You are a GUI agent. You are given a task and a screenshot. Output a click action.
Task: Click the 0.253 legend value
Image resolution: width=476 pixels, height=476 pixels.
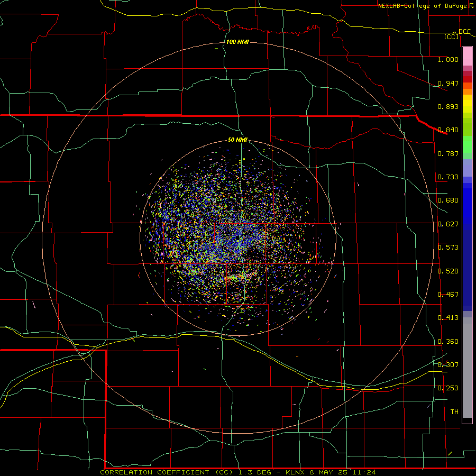click(448, 388)
